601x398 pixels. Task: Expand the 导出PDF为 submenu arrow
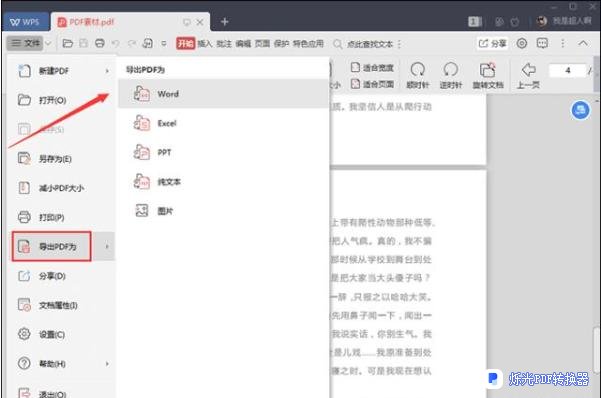(x=107, y=247)
